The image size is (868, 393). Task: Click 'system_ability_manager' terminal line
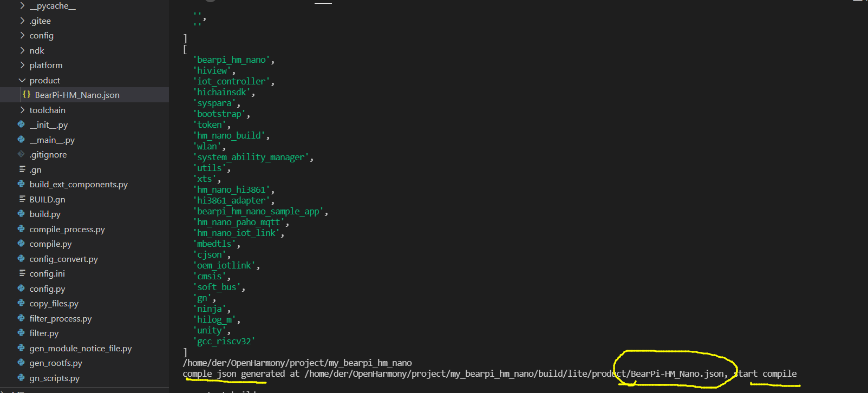tap(251, 157)
